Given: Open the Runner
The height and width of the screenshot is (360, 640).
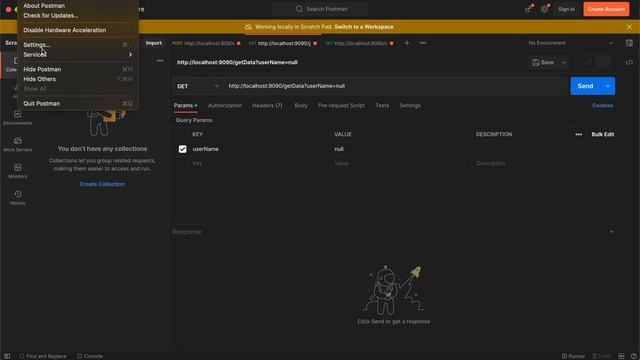Looking at the screenshot, I should 573,356.
